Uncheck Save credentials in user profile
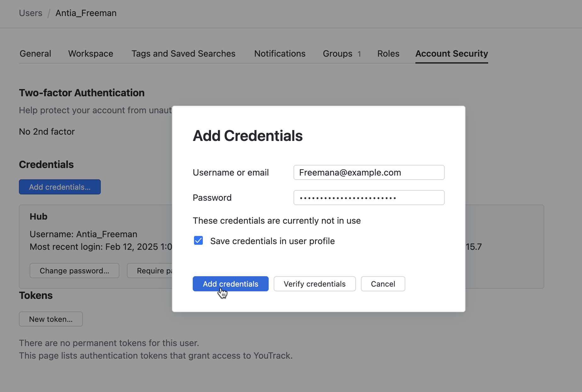The height and width of the screenshot is (392, 582). pyautogui.click(x=198, y=241)
